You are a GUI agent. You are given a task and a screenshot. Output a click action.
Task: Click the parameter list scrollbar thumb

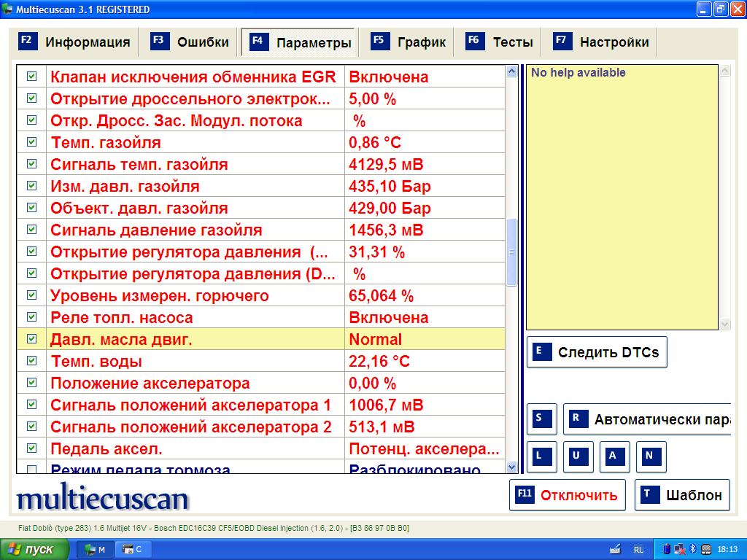511,252
